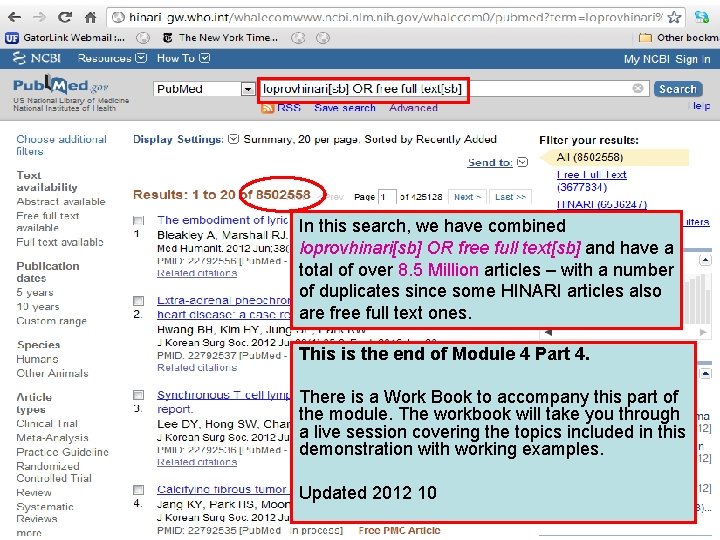
Task: Select the Free Full Text filter
Action: coord(591,181)
